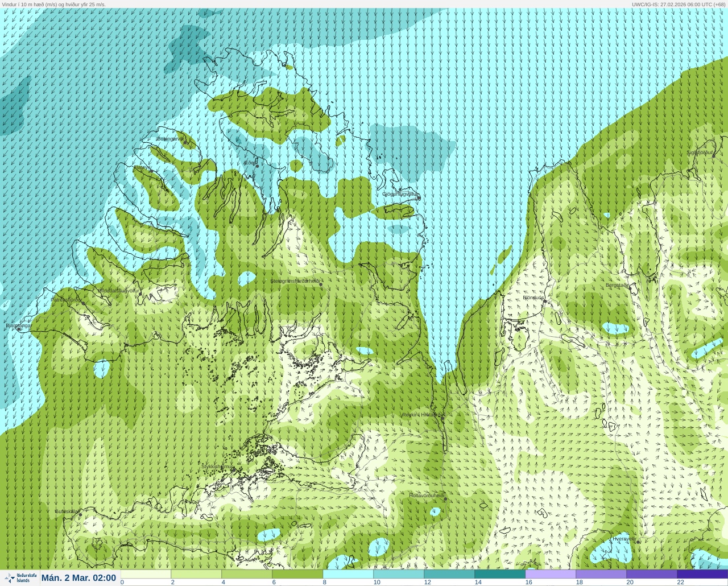This screenshot has height=586, width=728.
Task: Click the Gufuskálar station label
Action: 67,511
